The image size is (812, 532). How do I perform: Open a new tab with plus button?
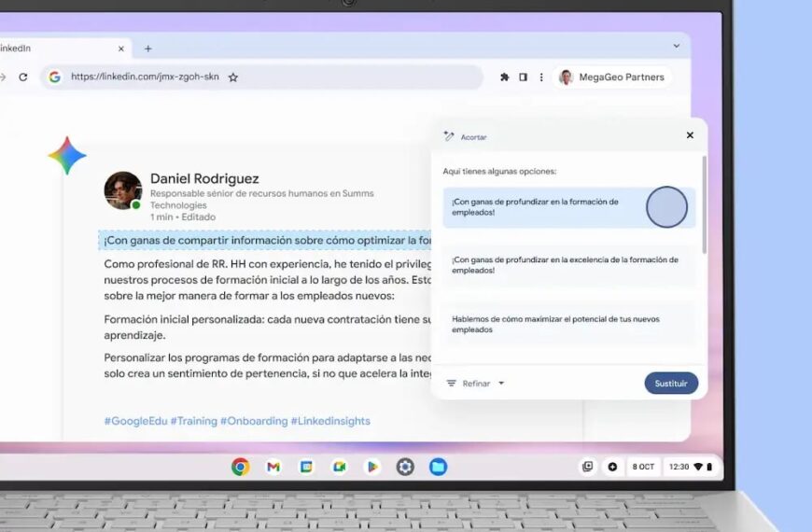click(148, 49)
